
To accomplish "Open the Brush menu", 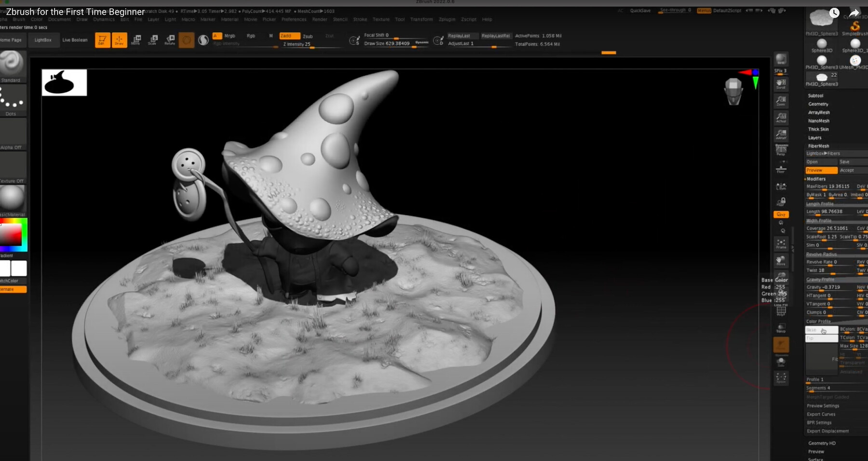I will (19, 19).
